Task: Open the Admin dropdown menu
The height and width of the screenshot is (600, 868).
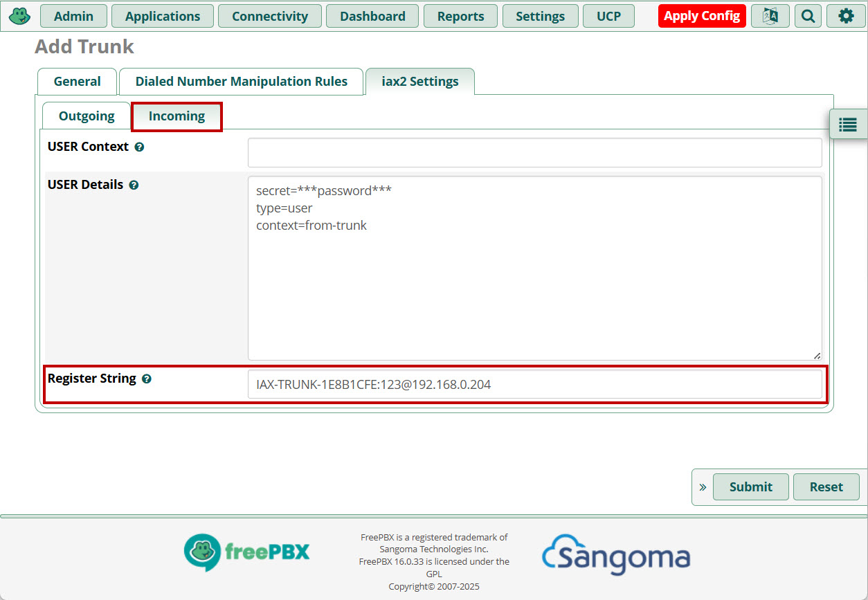Action: point(73,16)
